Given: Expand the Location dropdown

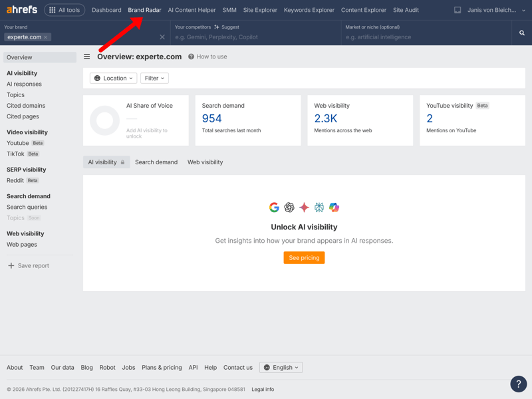Looking at the screenshot, I should (x=114, y=78).
